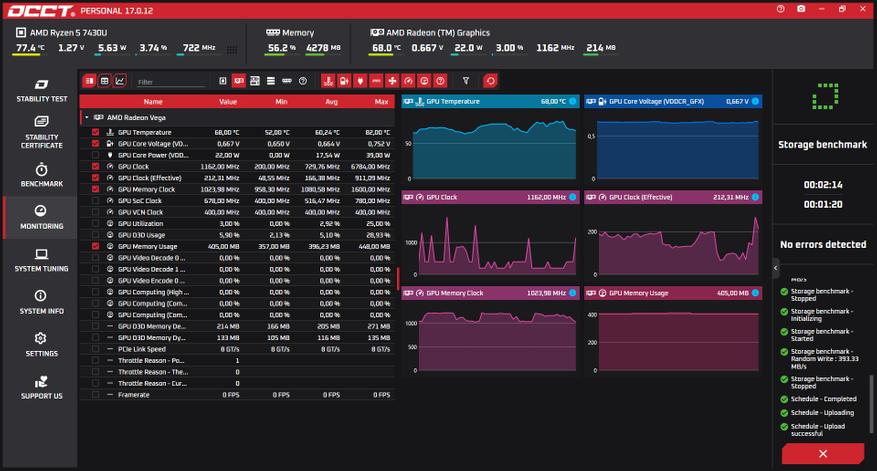Screen dimensions: 877x471
Task: Sort the table by Min column
Action: pos(281,102)
